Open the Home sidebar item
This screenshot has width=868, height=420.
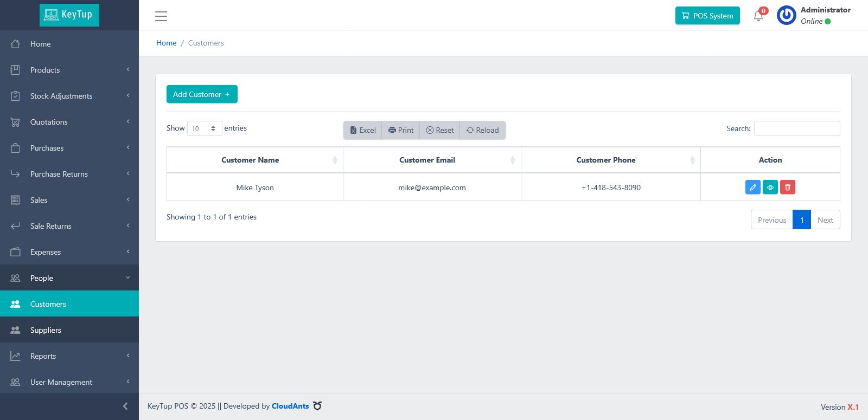(x=69, y=44)
